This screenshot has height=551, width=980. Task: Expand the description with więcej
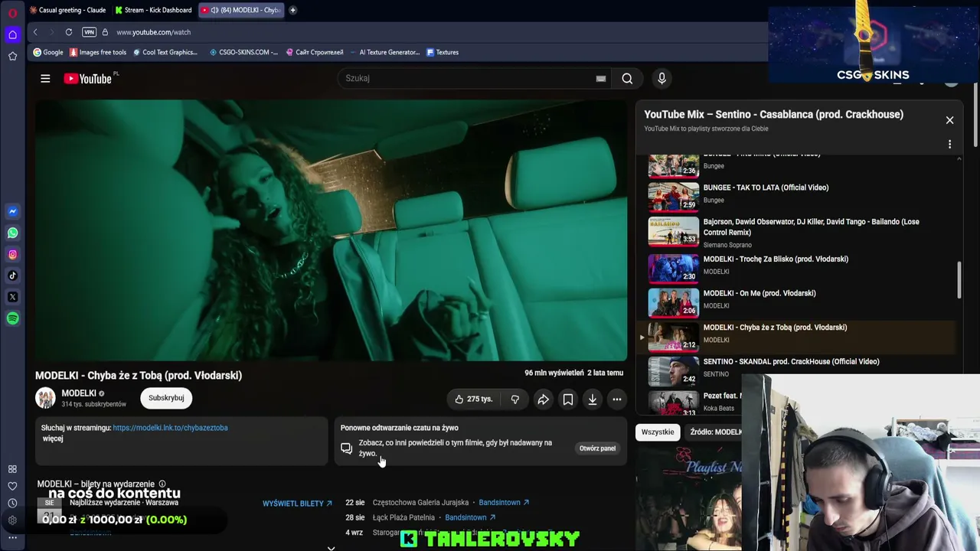(x=53, y=439)
